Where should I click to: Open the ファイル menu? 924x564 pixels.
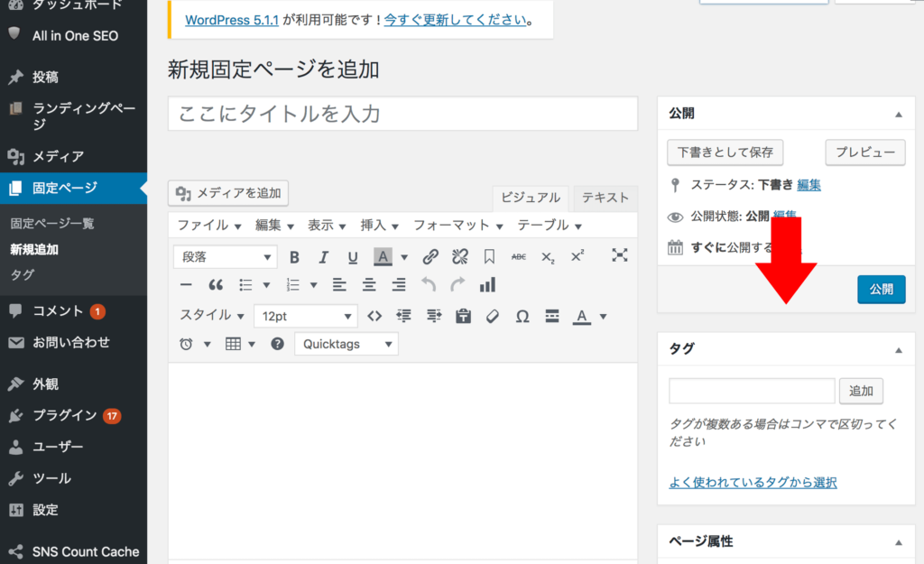point(209,225)
